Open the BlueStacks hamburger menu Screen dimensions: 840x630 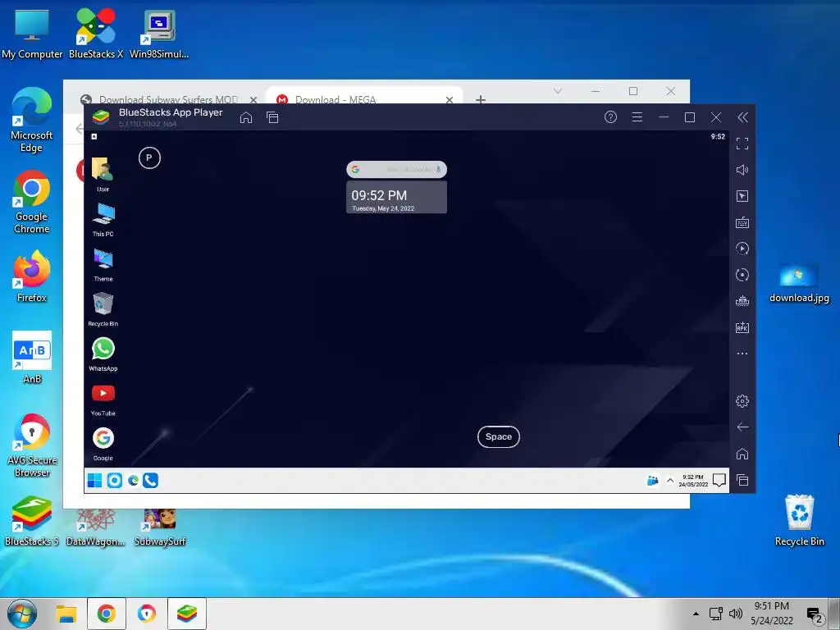(x=637, y=117)
